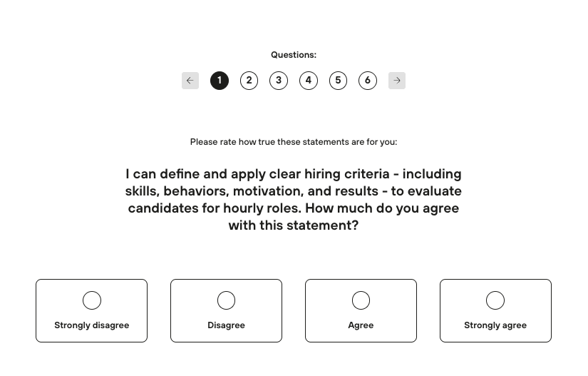Choose the Disagree radio circle
Image resolution: width=588 pixels, height=376 pixels.
click(226, 300)
